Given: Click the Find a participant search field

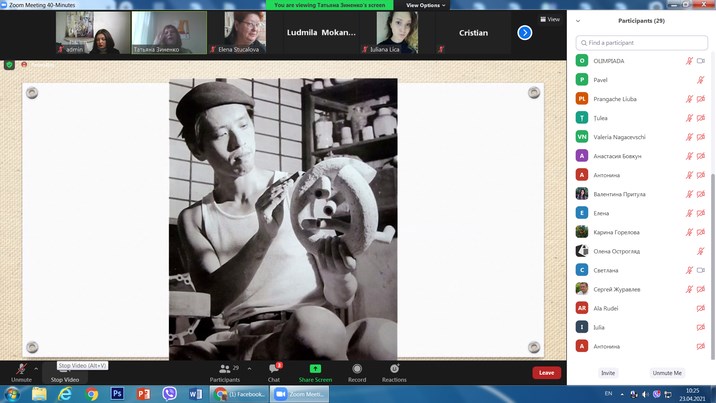Looking at the screenshot, I should coord(640,43).
